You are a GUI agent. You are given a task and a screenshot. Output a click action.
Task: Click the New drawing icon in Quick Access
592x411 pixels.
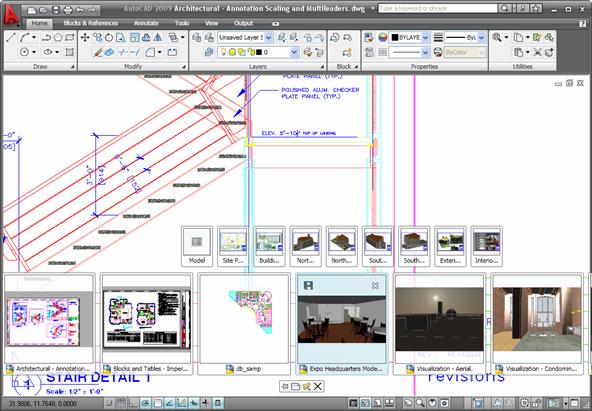(x=32, y=10)
